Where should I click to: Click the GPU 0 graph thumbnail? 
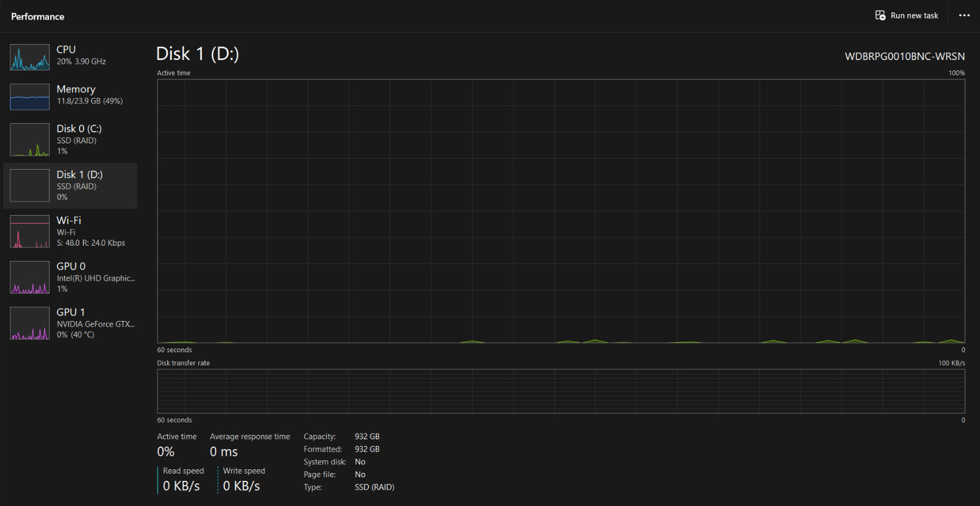pyautogui.click(x=29, y=278)
